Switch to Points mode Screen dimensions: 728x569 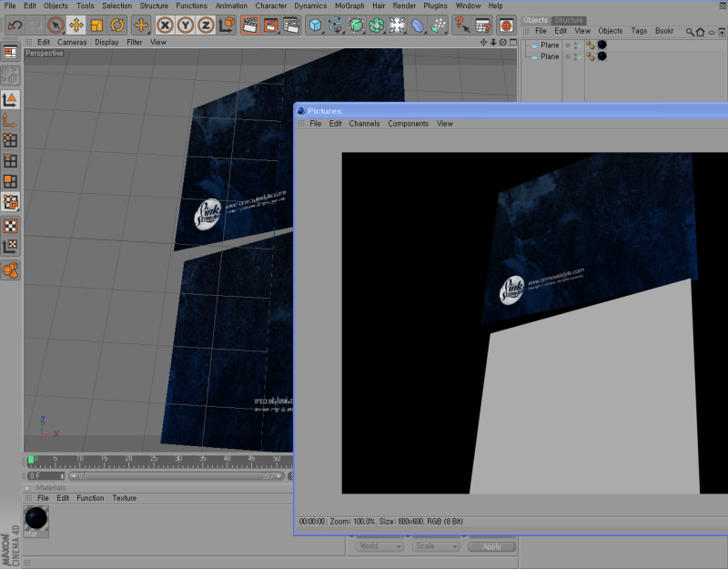[10, 141]
